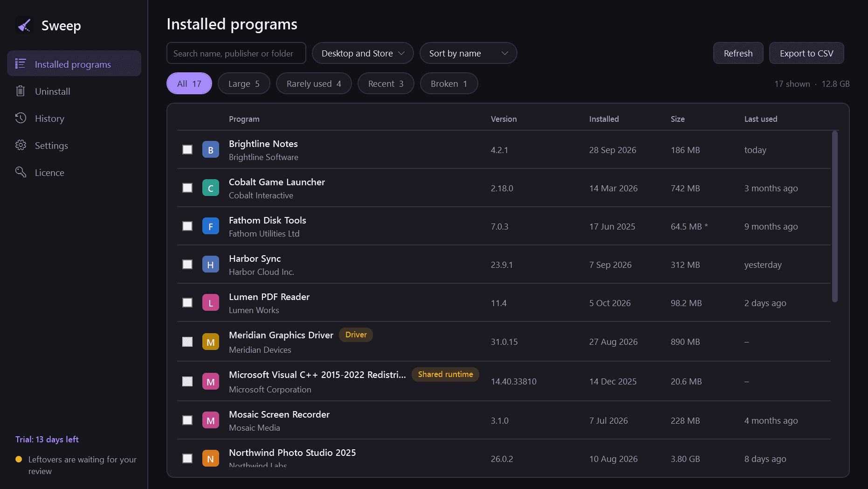Screen dimensions: 868x489
Task: Open Uninstall in the sidebar
Action: click(74, 91)
